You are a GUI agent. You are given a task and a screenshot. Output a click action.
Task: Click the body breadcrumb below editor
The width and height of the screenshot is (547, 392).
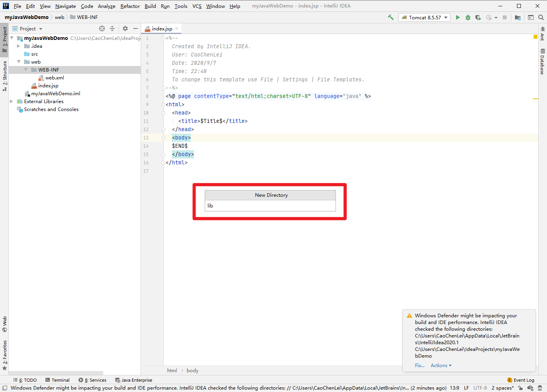[x=192, y=371]
